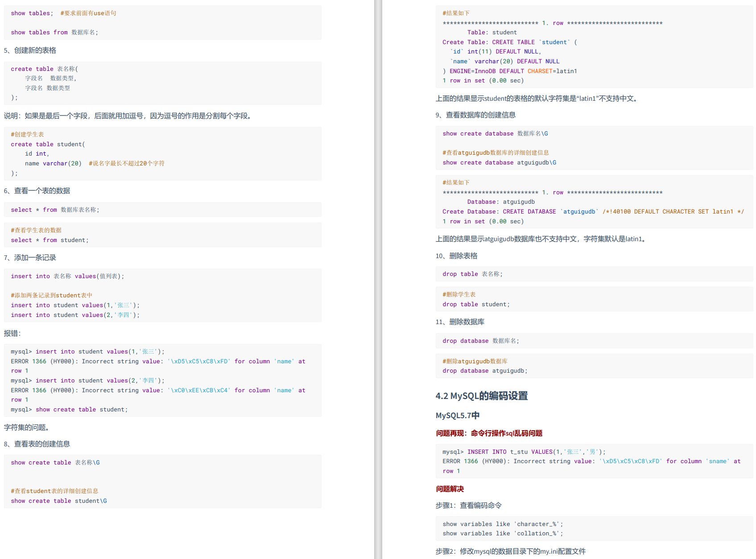Click '步骤1：查看编码命令' text
Image resolution: width=756 pixels, height=559 pixels.
click(469, 506)
